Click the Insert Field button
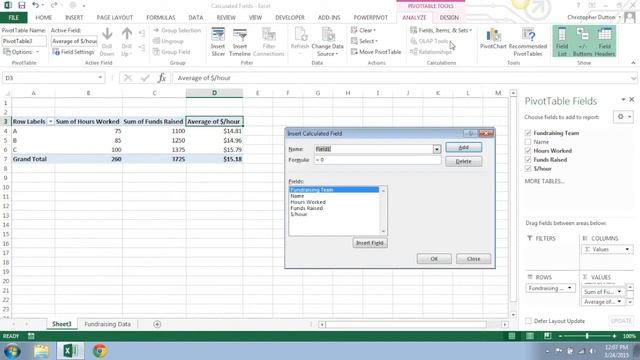This screenshot has width=640, height=360. click(x=370, y=243)
